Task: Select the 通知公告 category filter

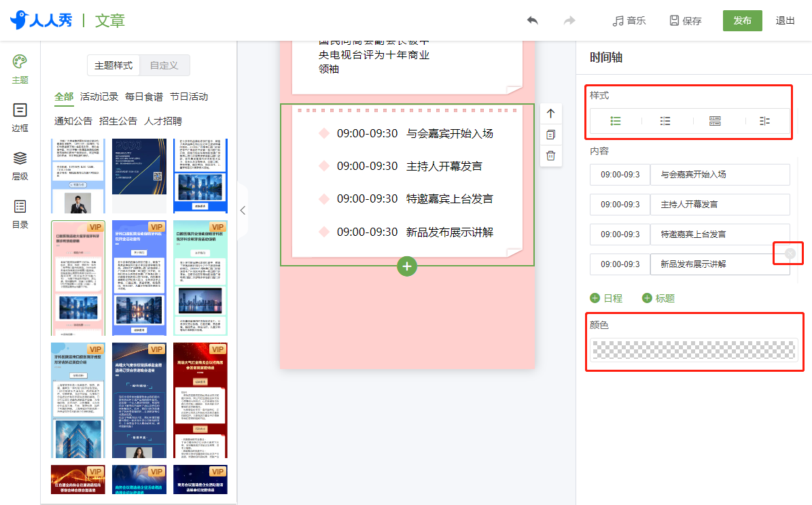Action: pos(73,121)
